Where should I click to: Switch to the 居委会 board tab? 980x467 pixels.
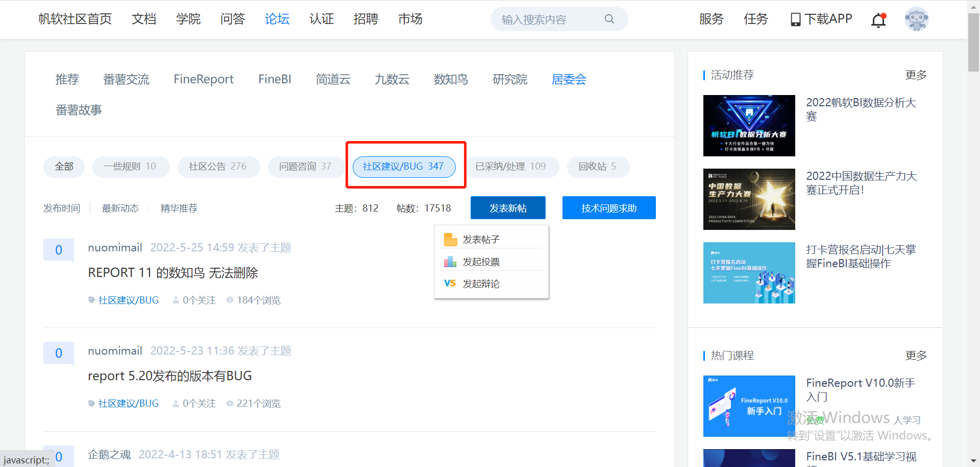pos(569,80)
